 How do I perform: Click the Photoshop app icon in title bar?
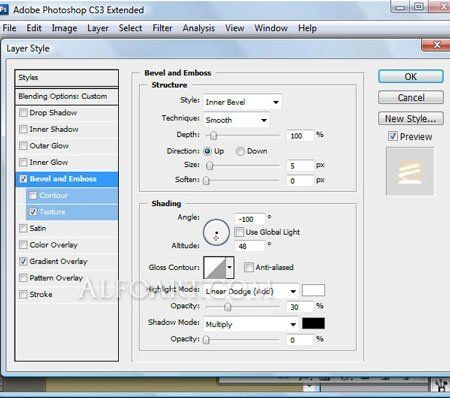(3, 9)
